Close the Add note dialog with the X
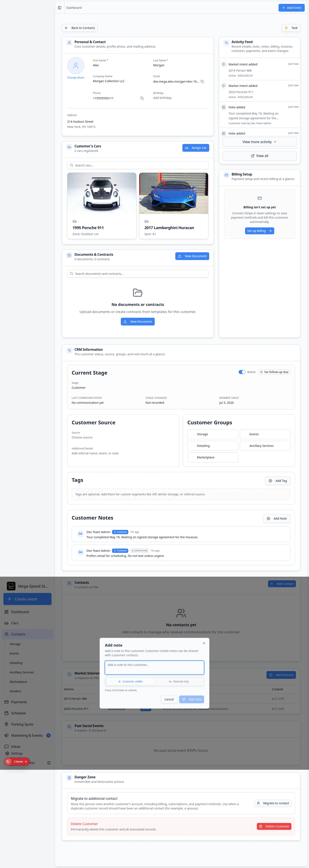 (204, 643)
